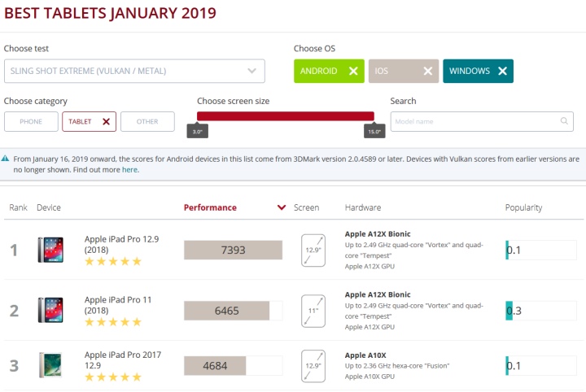Screen dimensions: 586x392
Task: Toggle the TABLET category filter
Action: [89, 122]
